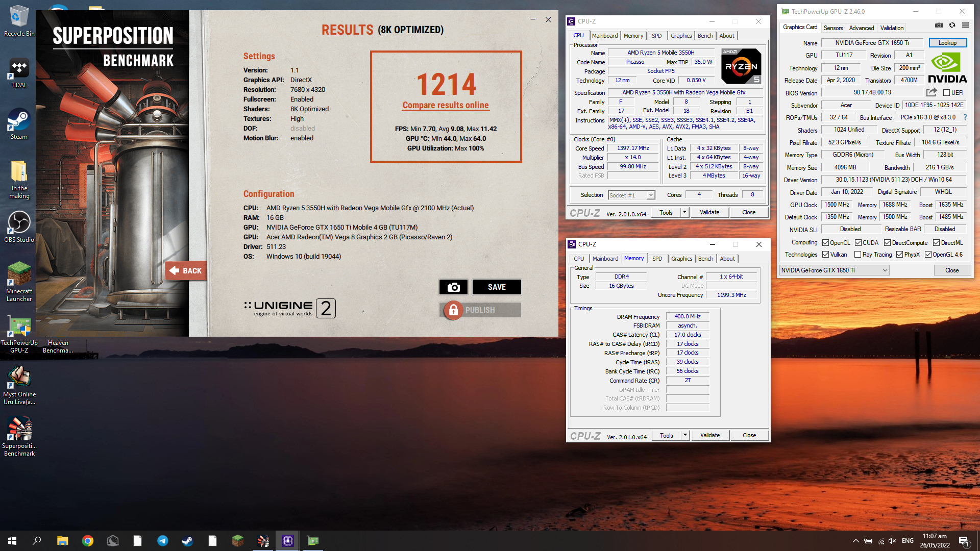
Task: Open Tools dropdown arrow in upper CPU-Z
Action: 684,212
